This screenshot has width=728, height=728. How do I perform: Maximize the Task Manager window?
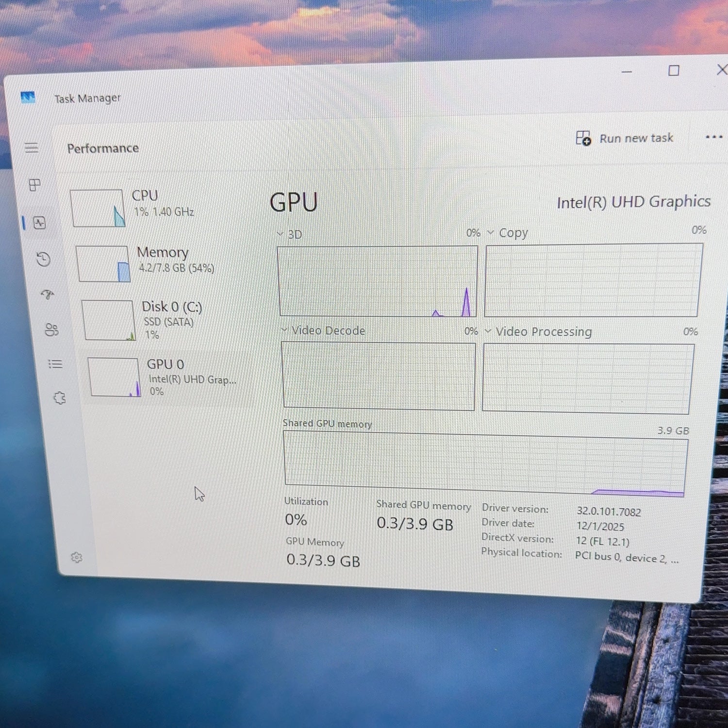point(674,71)
